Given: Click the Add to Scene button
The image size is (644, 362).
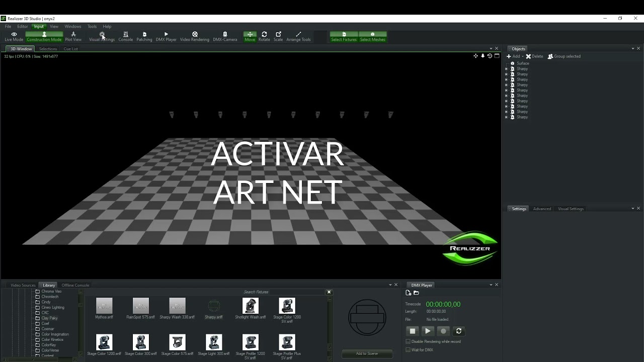Looking at the screenshot, I should point(367,353).
